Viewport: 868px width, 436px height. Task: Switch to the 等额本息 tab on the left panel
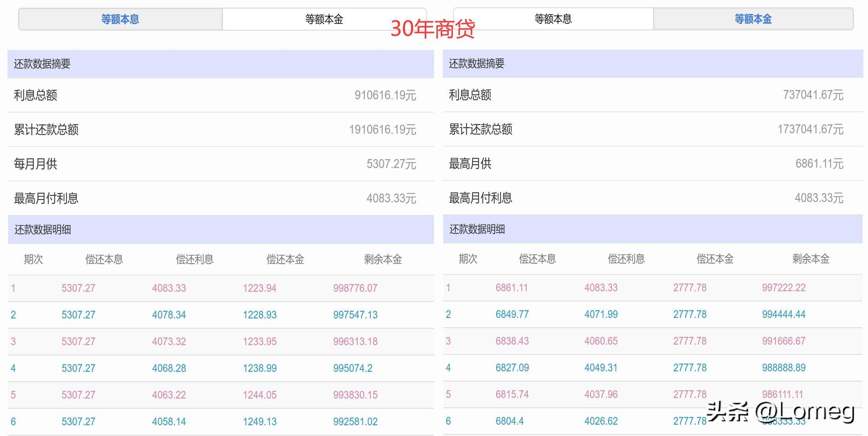tap(120, 18)
